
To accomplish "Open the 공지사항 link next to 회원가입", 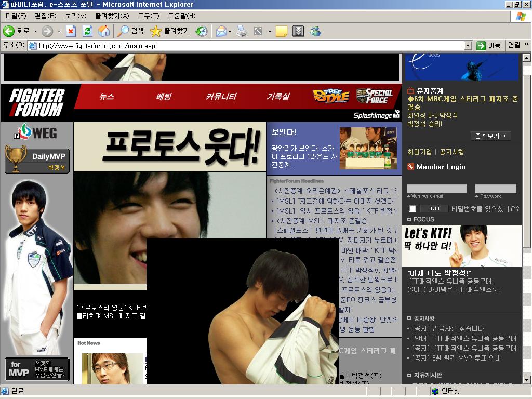I will coord(451,152).
